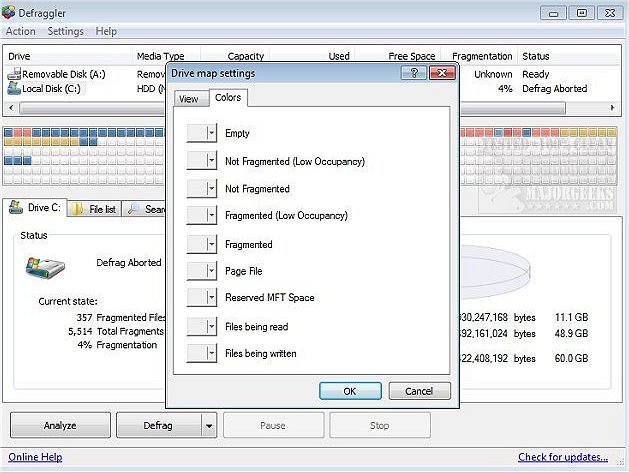Click the Removable Disk (A:) drive icon

(x=14, y=74)
